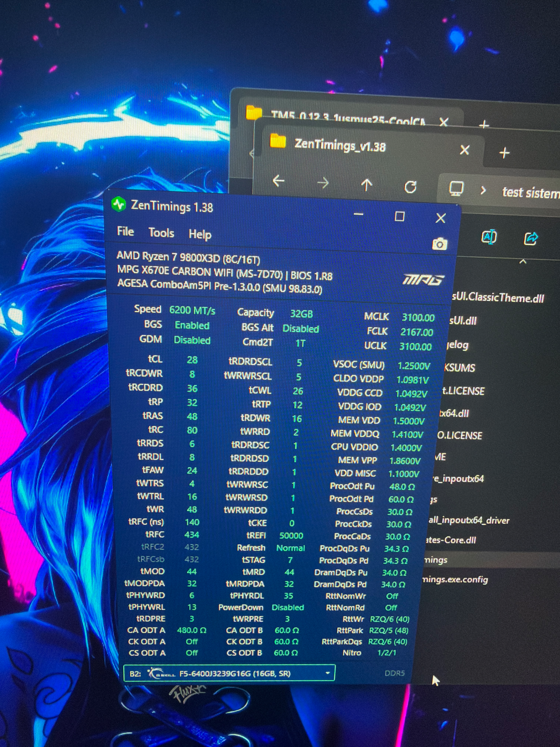This screenshot has height=747, width=560.
Task: Refresh the File Explorer folder view
Action: 410,187
